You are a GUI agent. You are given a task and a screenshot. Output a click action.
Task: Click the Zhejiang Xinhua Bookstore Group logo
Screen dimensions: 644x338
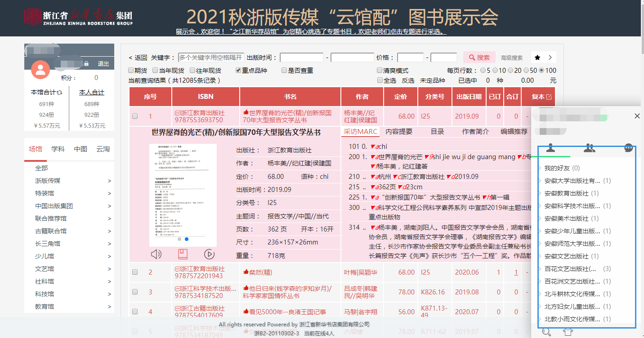tap(79, 17)
